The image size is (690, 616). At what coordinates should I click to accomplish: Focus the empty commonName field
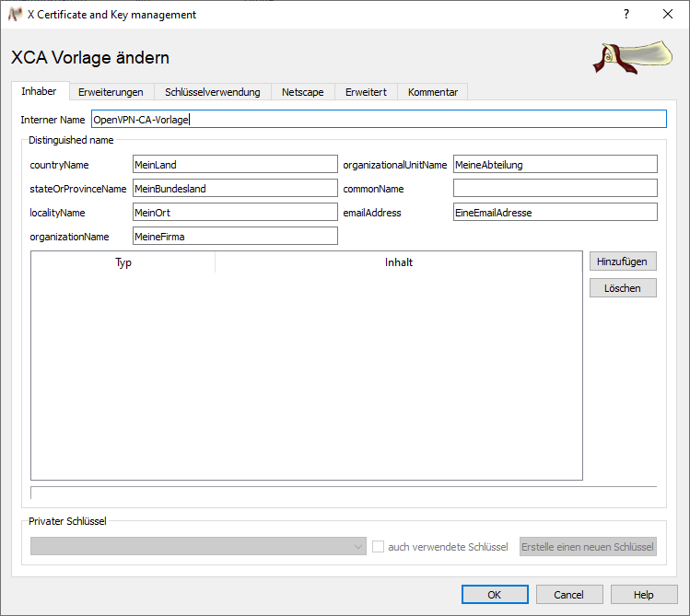pyautogui.click(x=555, y=189)
